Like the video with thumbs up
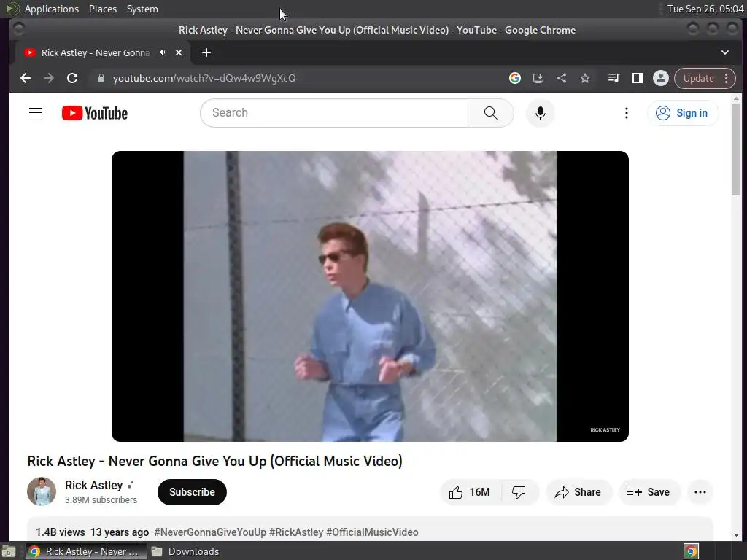The image size is (747, 560). click(x=470, y=492)
